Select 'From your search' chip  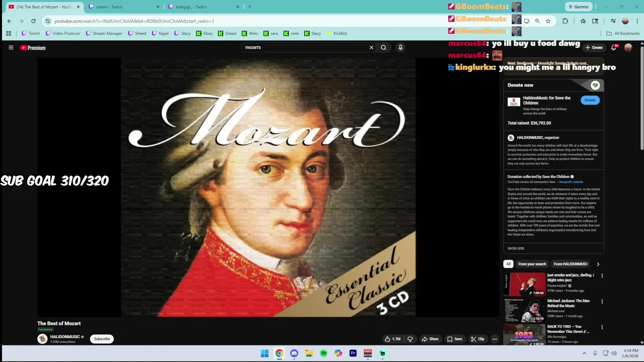tap(532, 264)
